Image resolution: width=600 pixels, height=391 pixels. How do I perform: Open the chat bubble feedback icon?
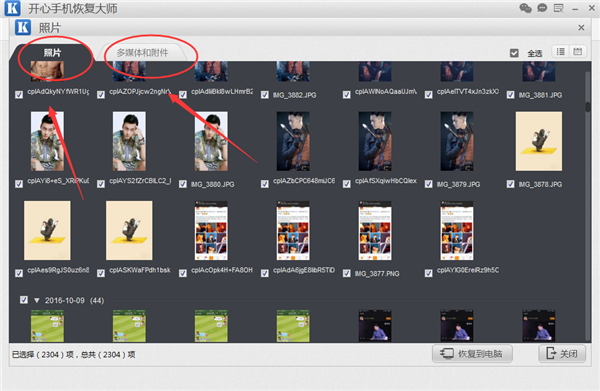click(542, 8)
